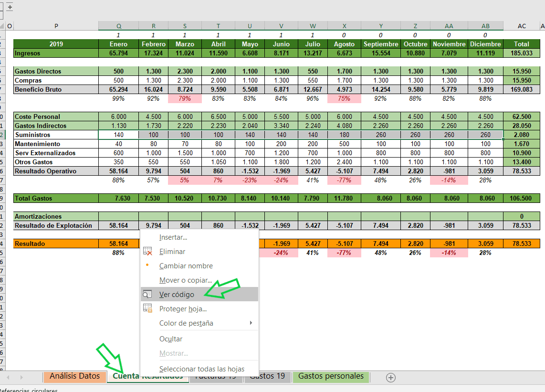This screenshot has width=545, height=392.
Task: Click the Marzo 79% margin cell
Action: click(185, 98)
